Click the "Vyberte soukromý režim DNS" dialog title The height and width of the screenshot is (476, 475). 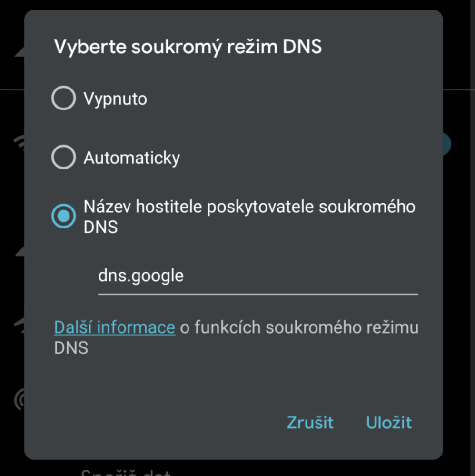[188, 47]
